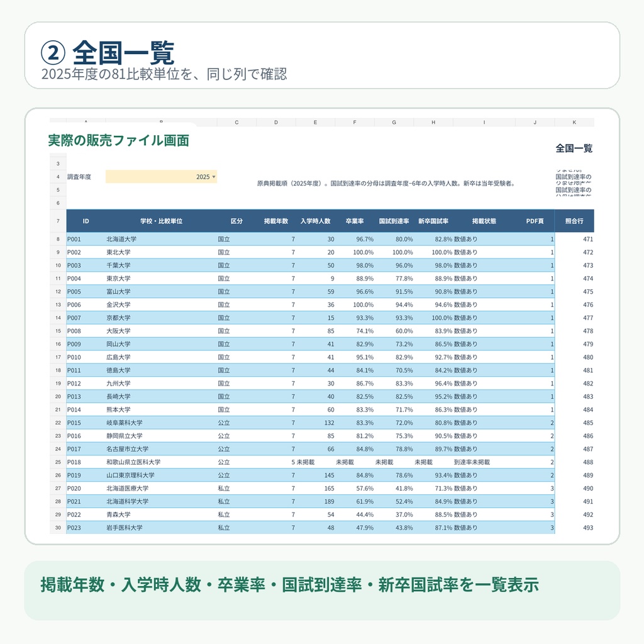The height and width of the screenshot is (644, 644).
Task: Click ID cell P018
Action: coord(86,462)
